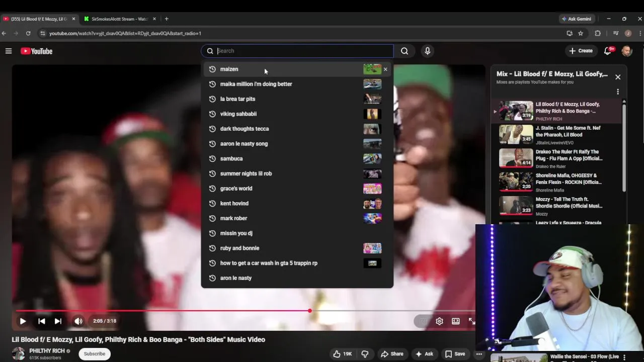Select 'viking sahbabii' suggestion
This screenshot has height=362, width=644.
[x=297, y=114]
